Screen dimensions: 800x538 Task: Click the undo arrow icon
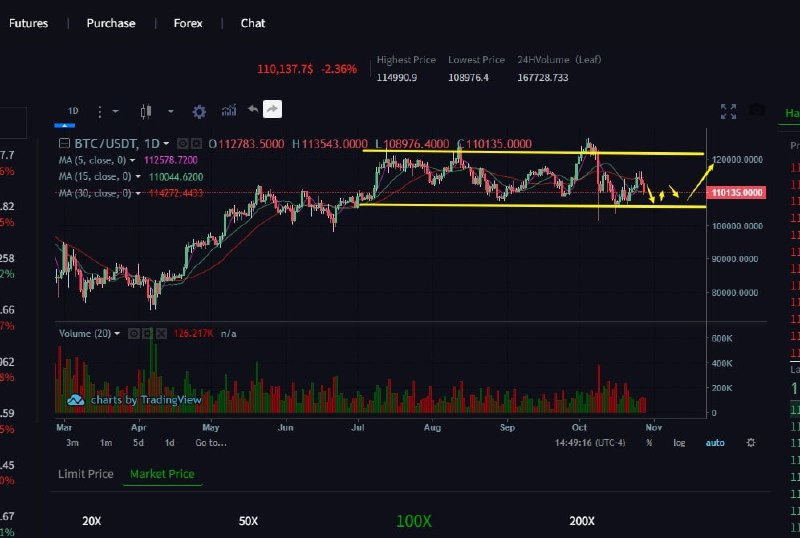tap(253, 110)
